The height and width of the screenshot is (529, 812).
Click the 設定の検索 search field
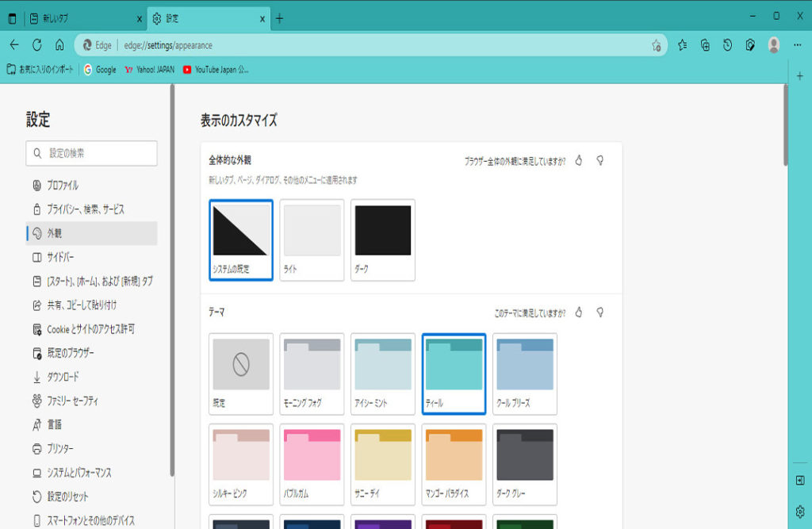[91, 153]
